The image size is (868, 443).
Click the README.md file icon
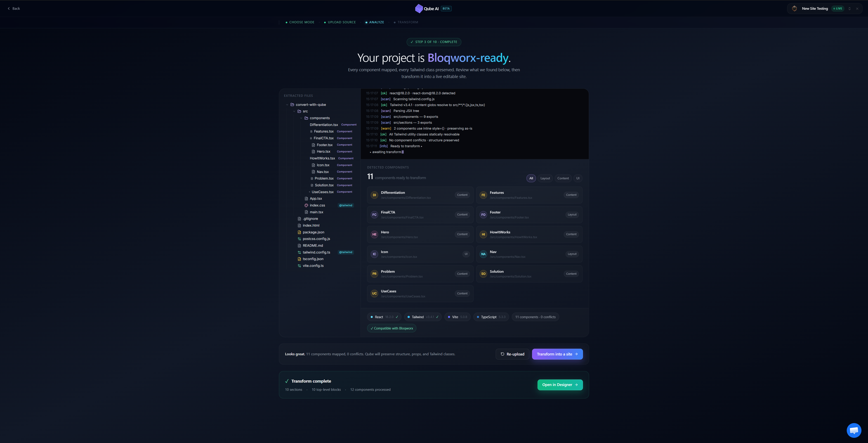click(299, 245)
